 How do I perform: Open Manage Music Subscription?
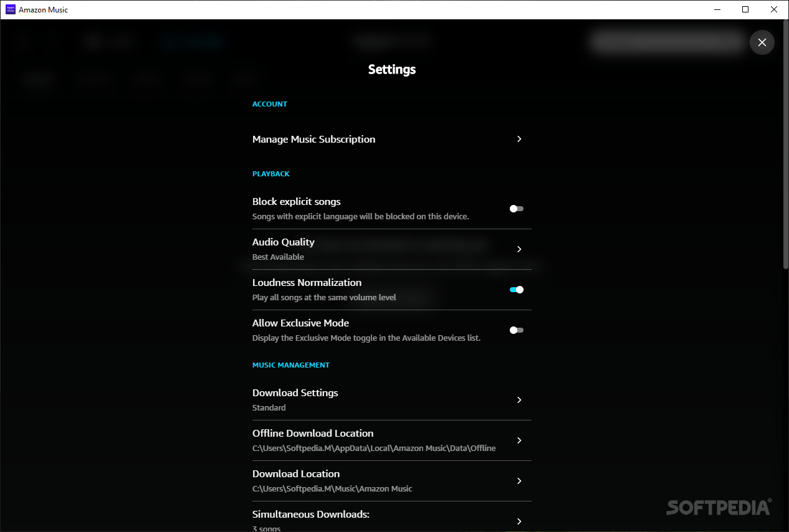pos(313,139)
